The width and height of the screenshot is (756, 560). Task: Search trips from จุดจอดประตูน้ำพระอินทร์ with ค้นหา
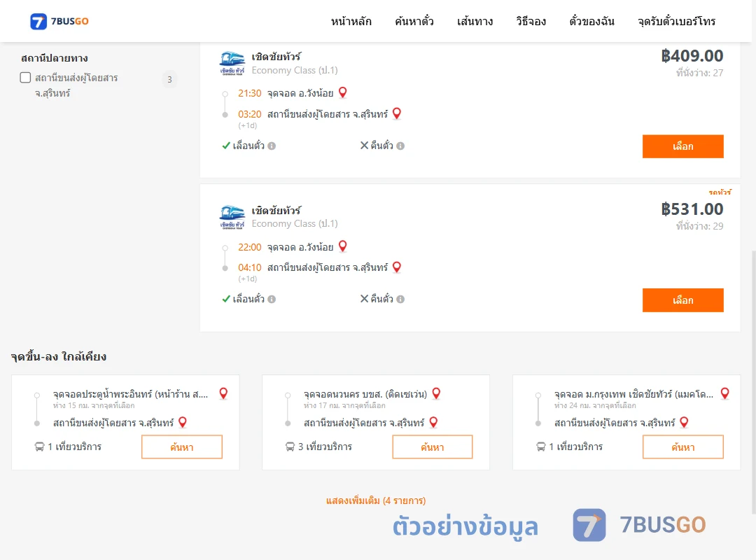(x=182, y=447)
